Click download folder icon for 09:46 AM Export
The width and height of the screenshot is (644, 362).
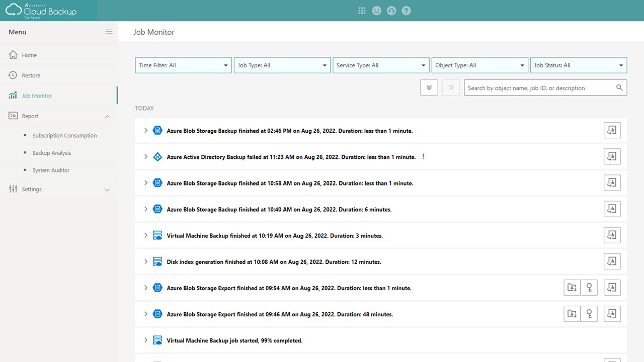coord(572,314)
